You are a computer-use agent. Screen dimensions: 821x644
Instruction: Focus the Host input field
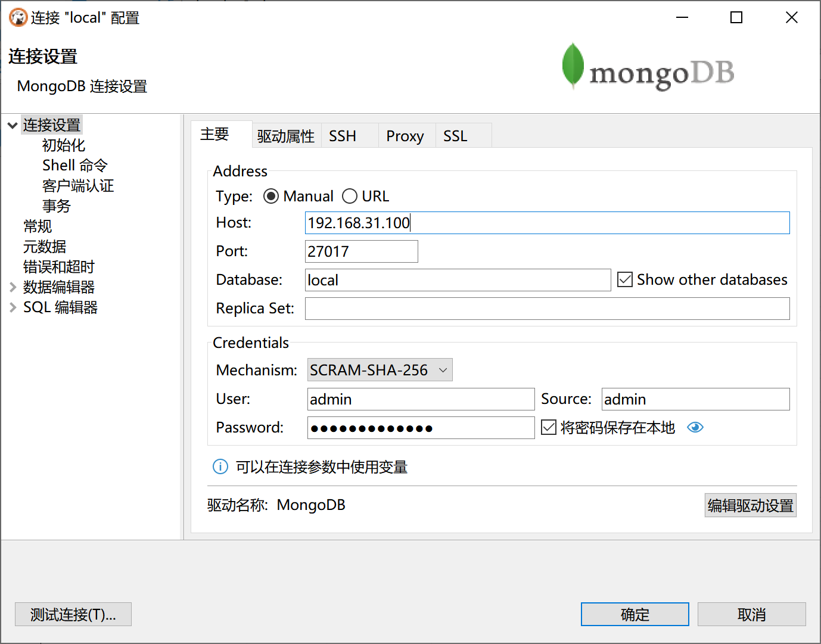click(x=548, y=223)
